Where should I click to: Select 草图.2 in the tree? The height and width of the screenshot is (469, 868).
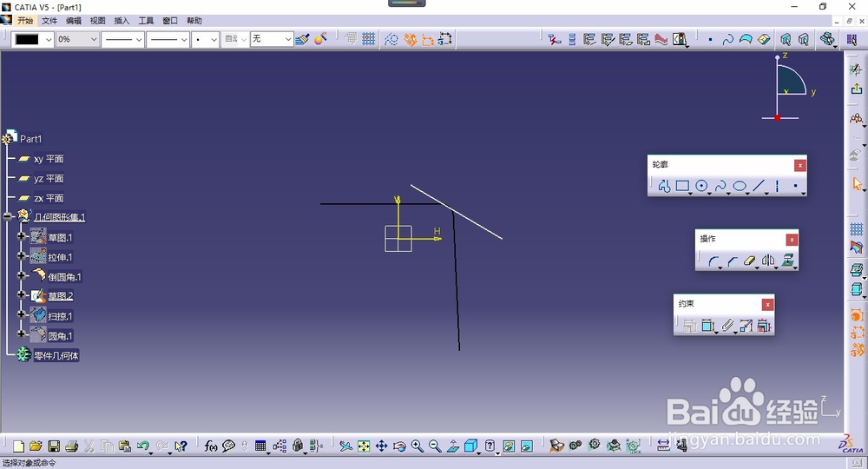[61, 296]
